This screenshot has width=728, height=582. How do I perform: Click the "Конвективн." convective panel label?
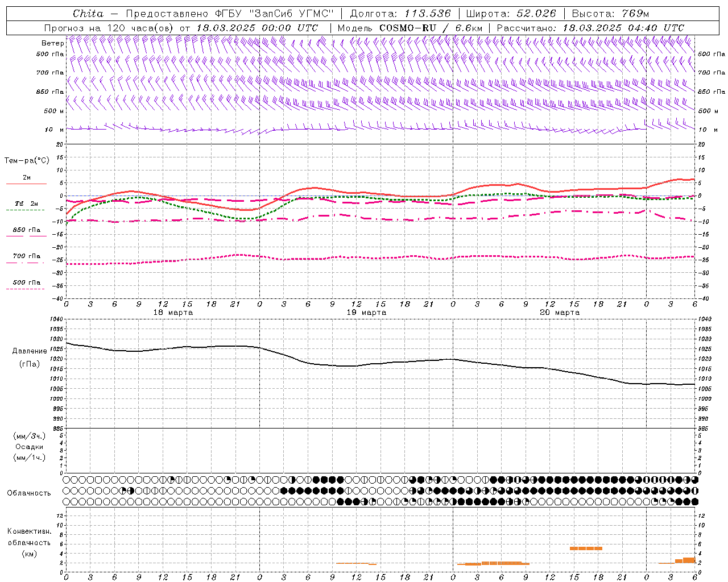[29, 531]
